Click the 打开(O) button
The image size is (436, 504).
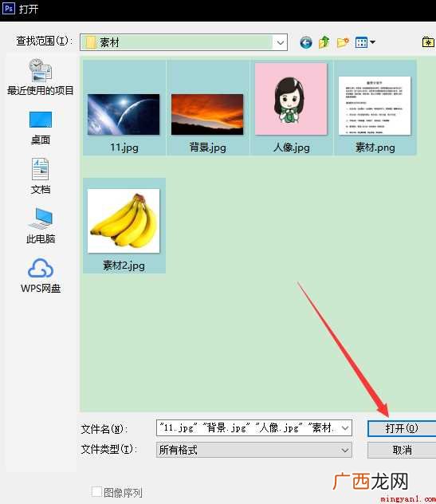[402, 428]
